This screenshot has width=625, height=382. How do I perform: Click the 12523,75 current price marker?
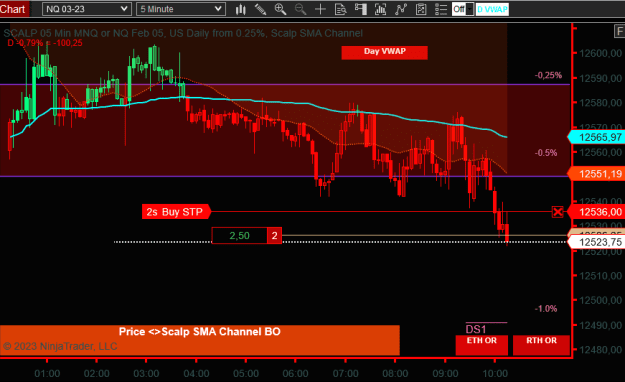point(596,242)
